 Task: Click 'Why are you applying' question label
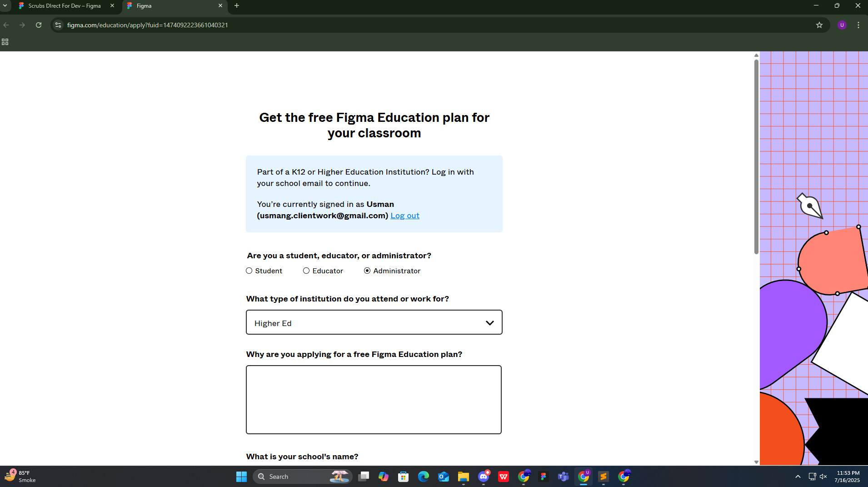pyautogui.click(x=354, y=354)
